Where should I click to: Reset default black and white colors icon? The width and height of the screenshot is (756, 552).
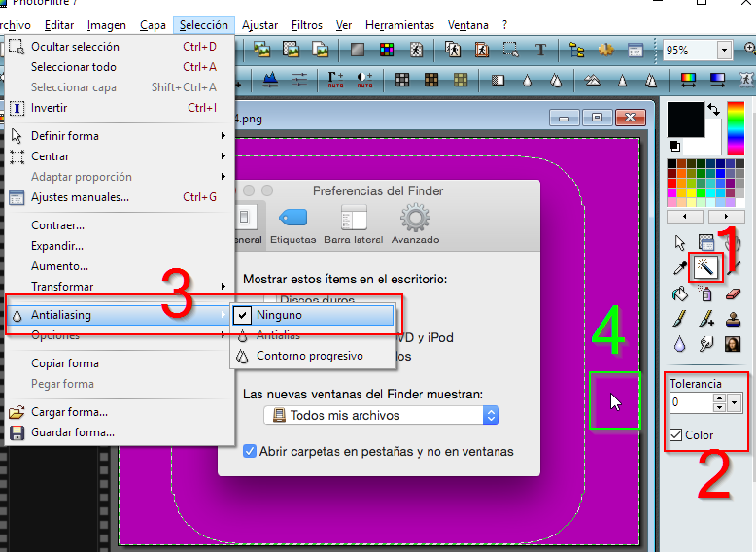(x=675, y=146)
